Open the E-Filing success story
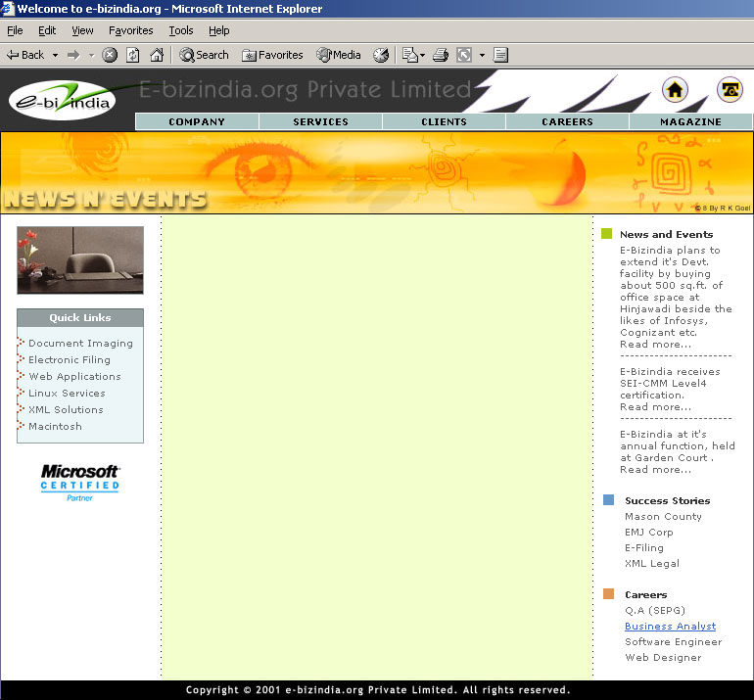The image size is (754, 700). 644,547
